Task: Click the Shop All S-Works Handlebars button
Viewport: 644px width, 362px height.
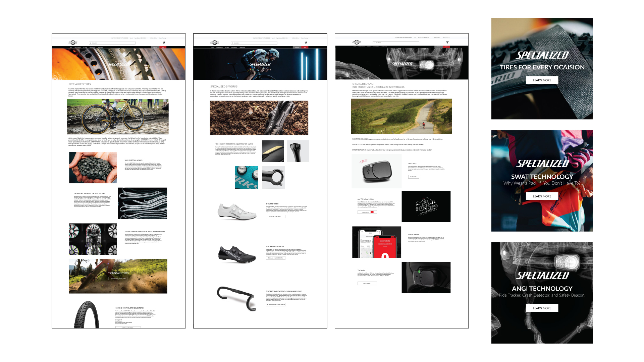Action: click(276, 305)
